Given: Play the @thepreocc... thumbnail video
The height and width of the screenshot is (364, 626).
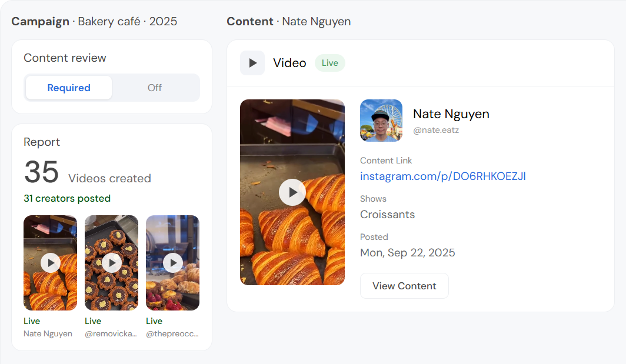Looking at the screenshot, I should coord(173,263).
